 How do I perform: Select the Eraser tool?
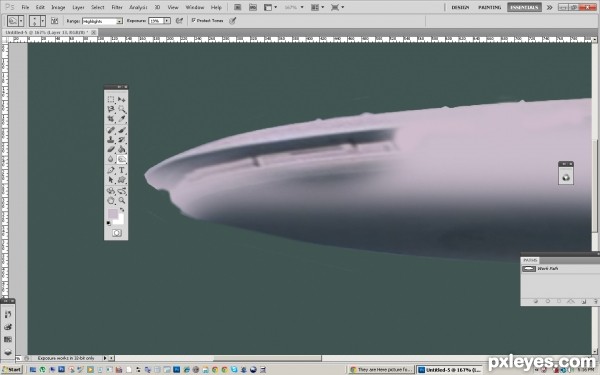111,149
